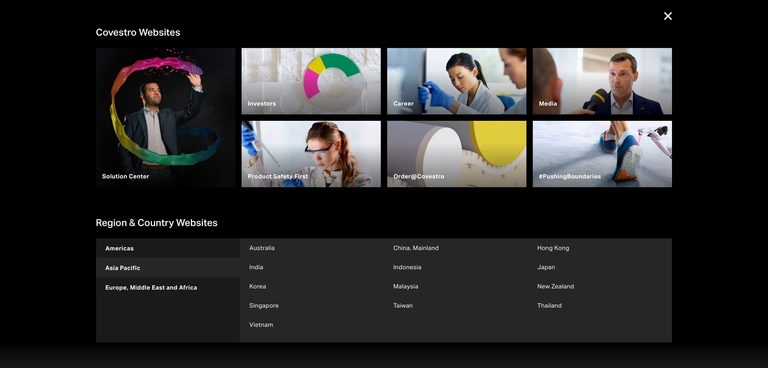Go to the Vietnam country website
Screen dimensions: 768x368
point(261,324)
